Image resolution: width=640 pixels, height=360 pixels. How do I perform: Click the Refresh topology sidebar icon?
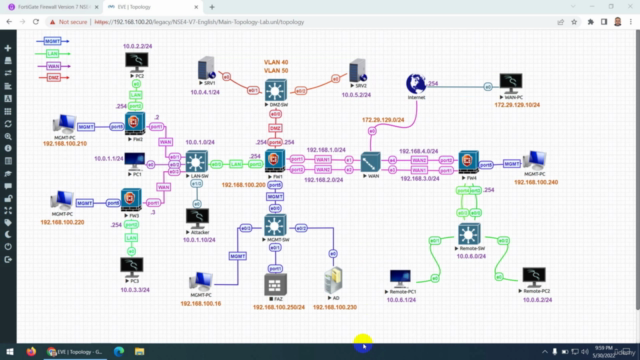click(x=8, y=124)
